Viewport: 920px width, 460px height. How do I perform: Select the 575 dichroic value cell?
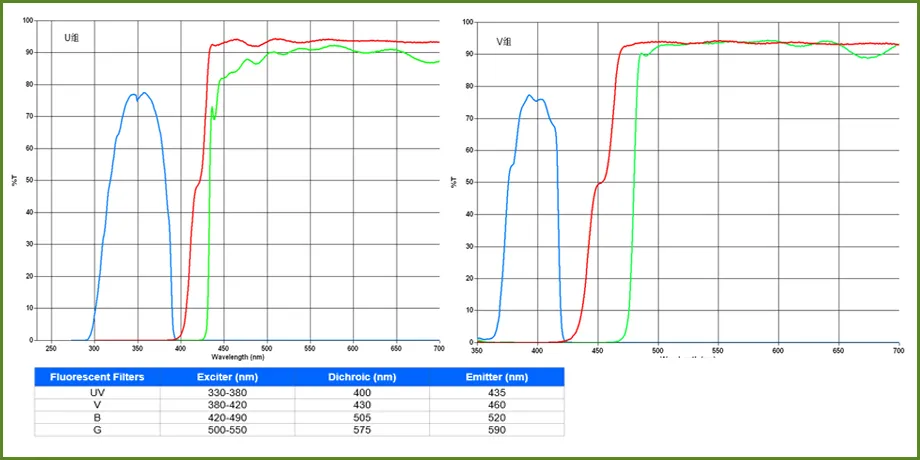(362, 430)
